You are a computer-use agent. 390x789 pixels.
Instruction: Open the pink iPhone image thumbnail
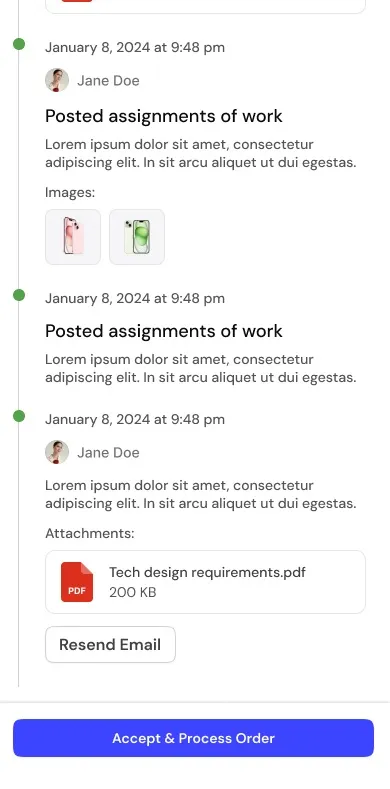coord(73,236)
